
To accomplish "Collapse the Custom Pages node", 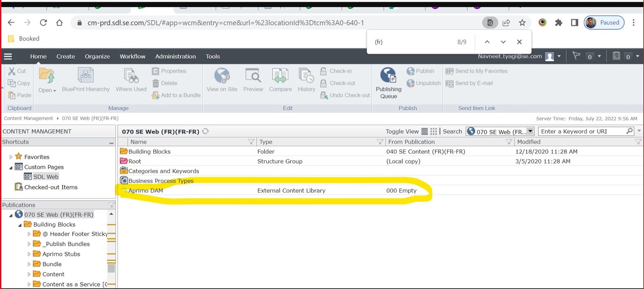I will [11, 167].
